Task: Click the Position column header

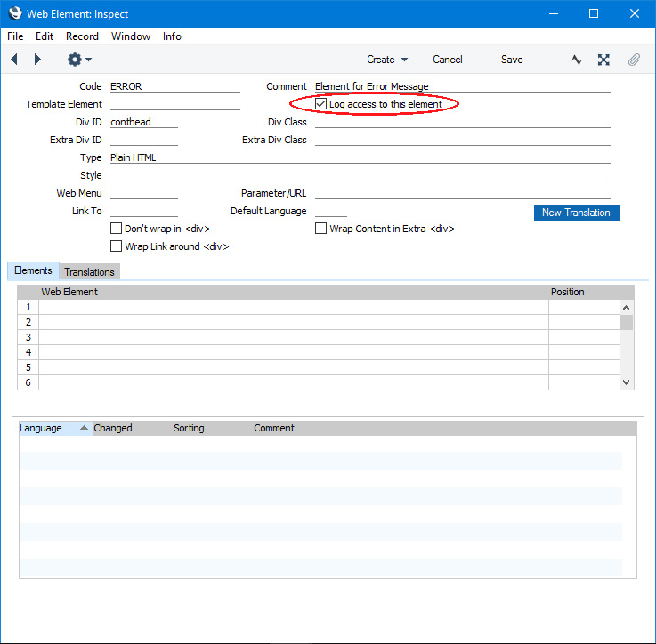Action: coord(567,292)
